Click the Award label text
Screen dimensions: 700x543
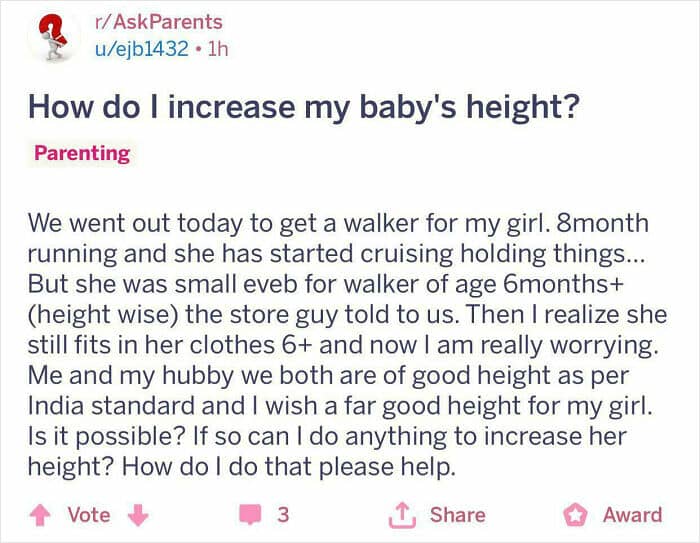[632, 515]
